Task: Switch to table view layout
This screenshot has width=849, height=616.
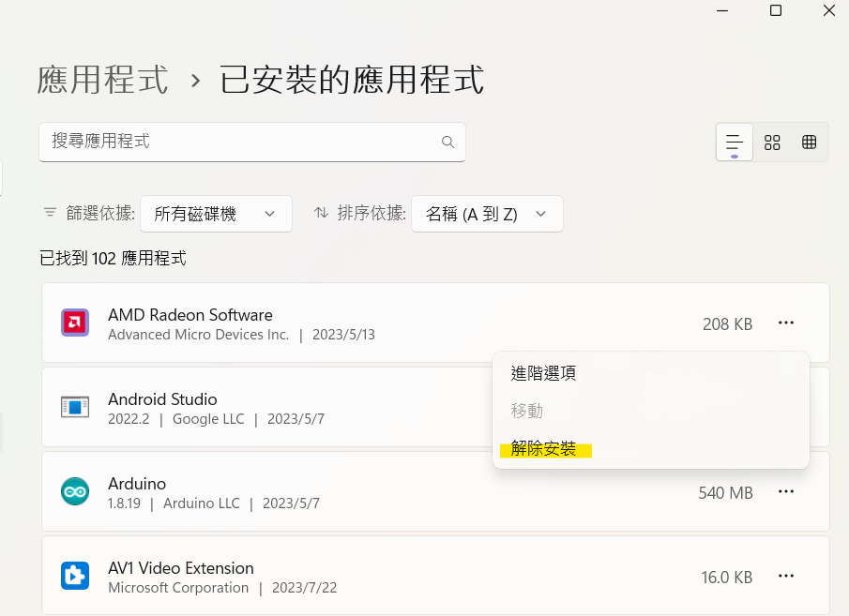Action: (x=809, y=143)
